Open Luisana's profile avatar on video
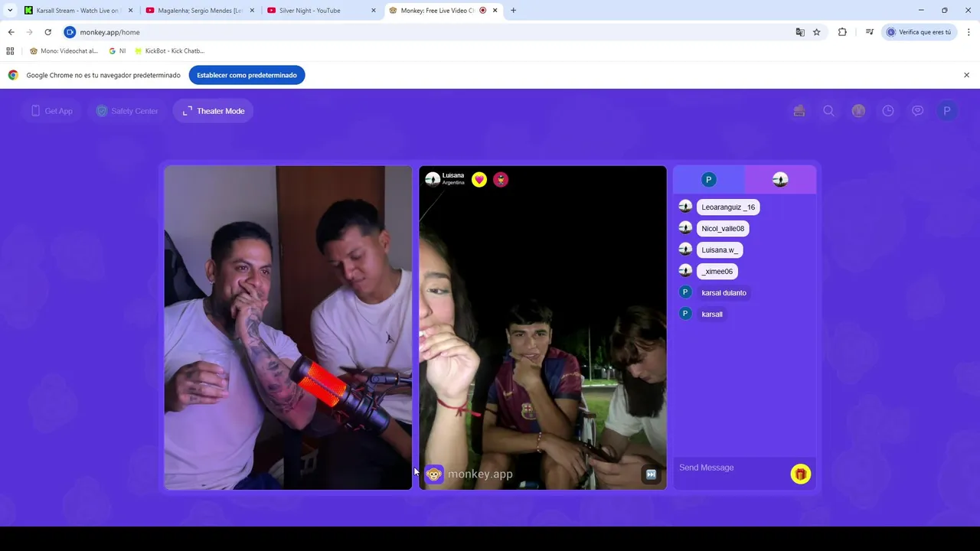 coord(433,179)
